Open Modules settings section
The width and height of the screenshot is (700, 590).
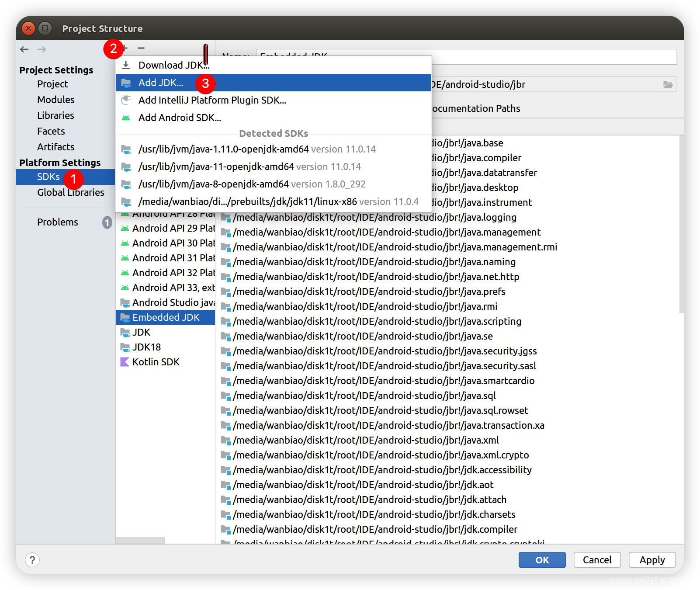tap(56, 100)
